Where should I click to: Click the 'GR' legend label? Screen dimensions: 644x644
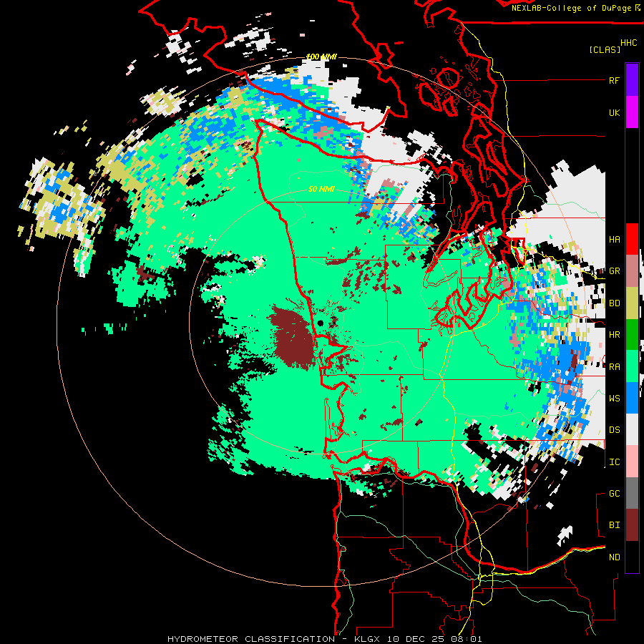[x=614, y=271]
